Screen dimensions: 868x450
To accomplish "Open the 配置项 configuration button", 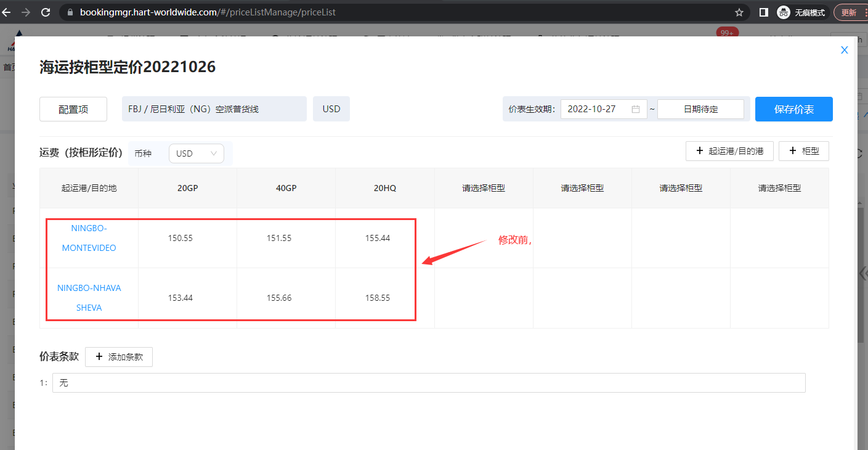I will (73, 109).
